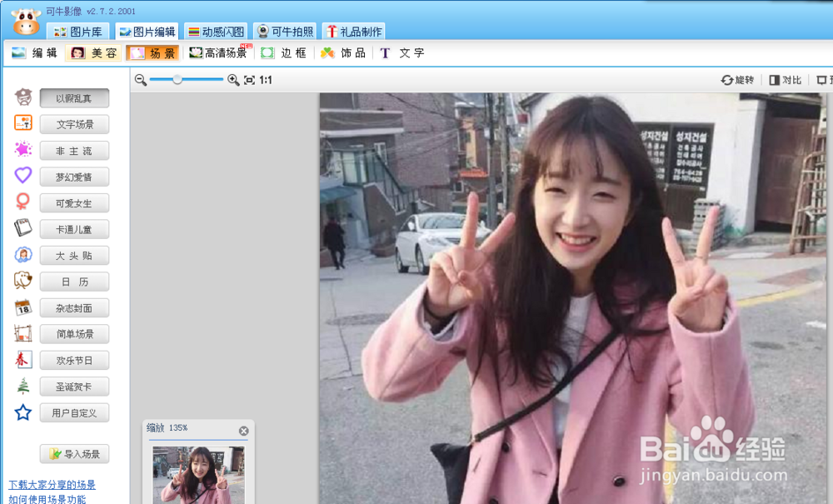Viewport: 833px width, 504px height.
Task: Select the 饰品 accessories tool
Action: (341, 52)
